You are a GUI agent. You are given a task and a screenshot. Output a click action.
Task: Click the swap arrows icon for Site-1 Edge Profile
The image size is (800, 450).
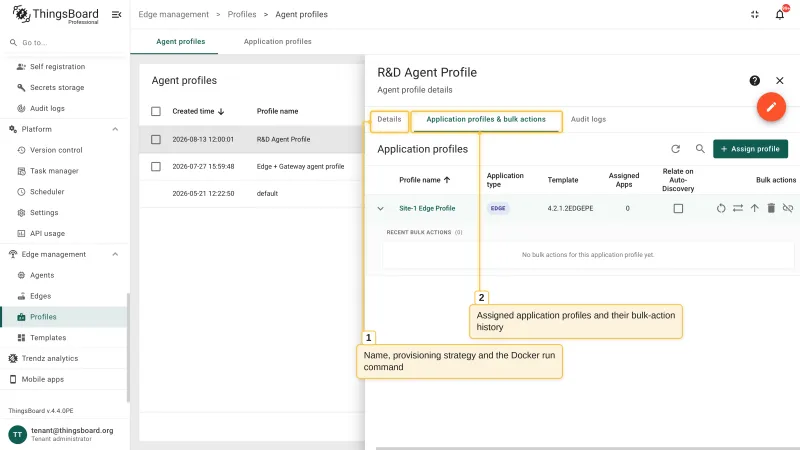coord(738,208)
